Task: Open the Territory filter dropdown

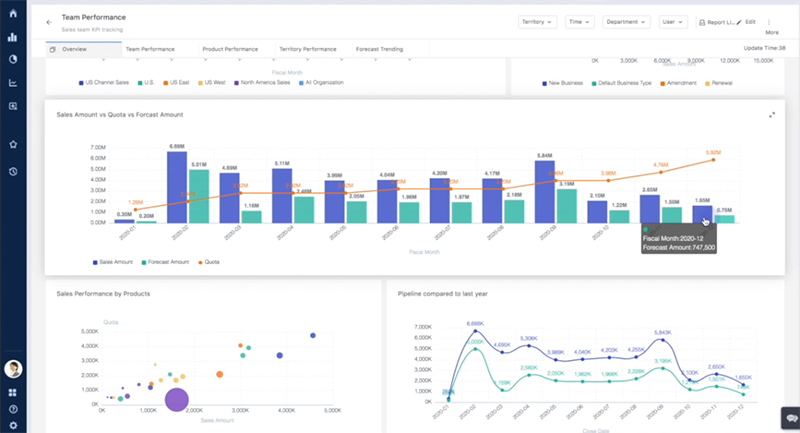Action: [537, 22]
